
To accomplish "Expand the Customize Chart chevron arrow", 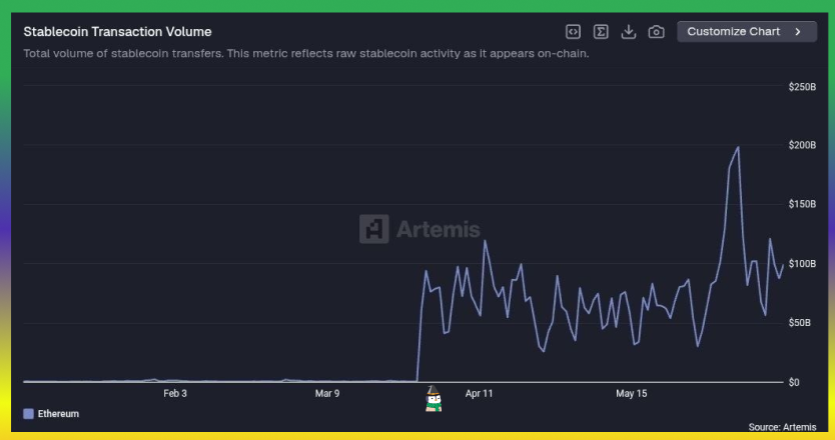I will point(798,31).
